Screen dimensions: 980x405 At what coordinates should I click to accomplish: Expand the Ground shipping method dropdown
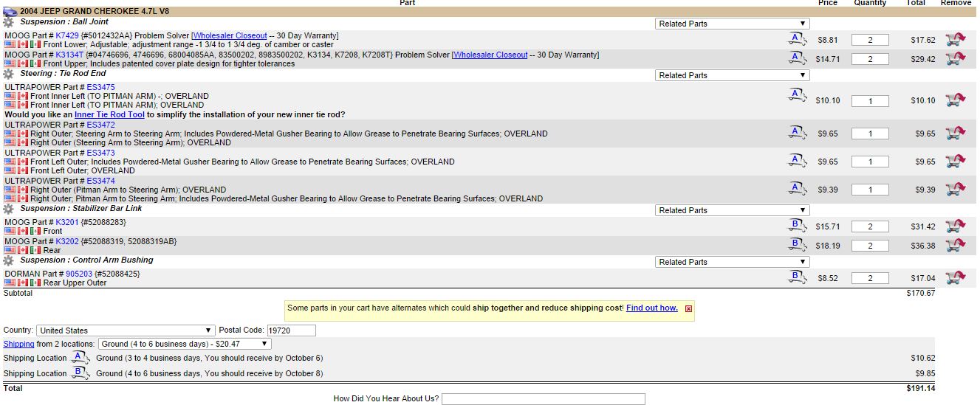(x=184, y=344)
